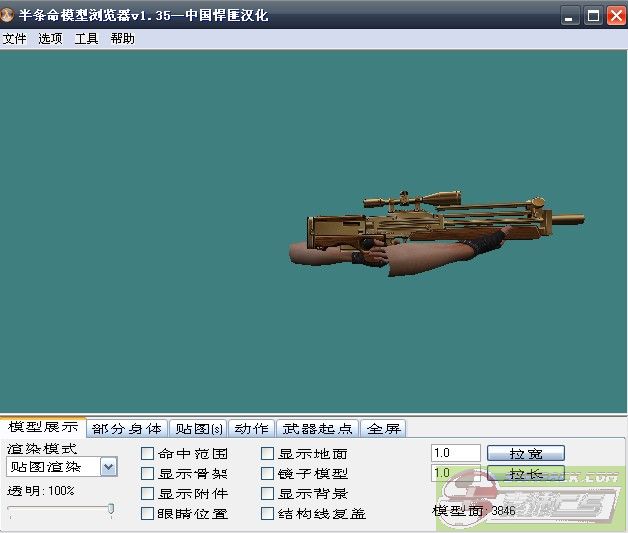Viewport: 628px width, 533px height.
Task: Click the 透明 transparency slider handle
Action: click(110, 509)
